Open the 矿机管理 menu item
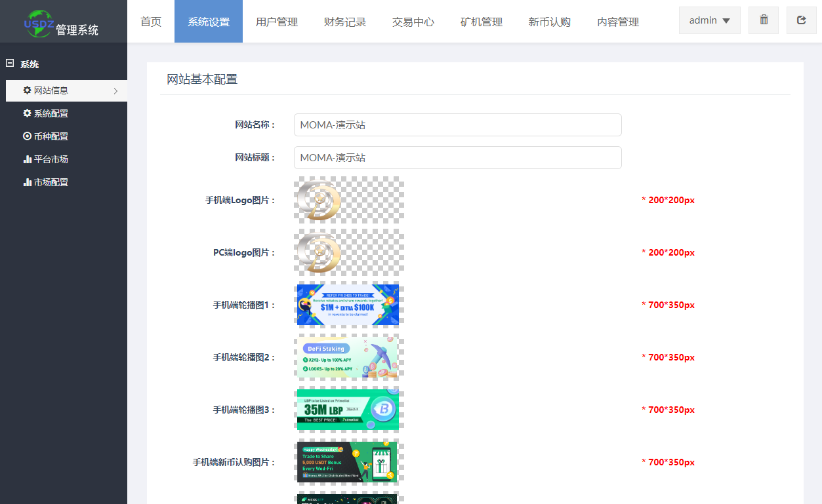822x504 pixels. [482, 22]
